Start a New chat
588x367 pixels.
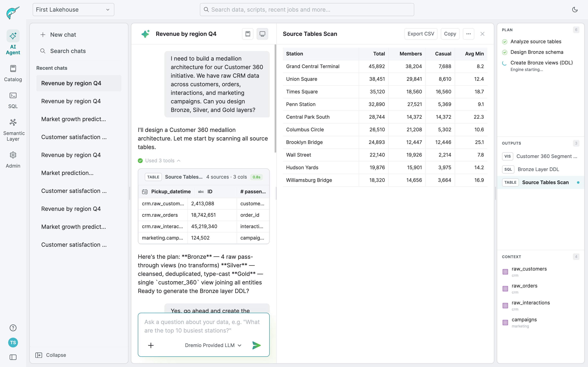(58, 34)
